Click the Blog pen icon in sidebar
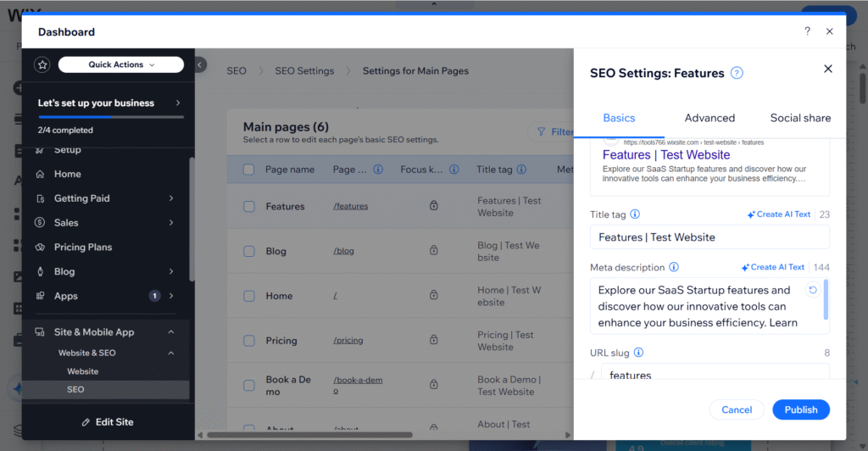This screenshot has height=451, width=868. 40,271
